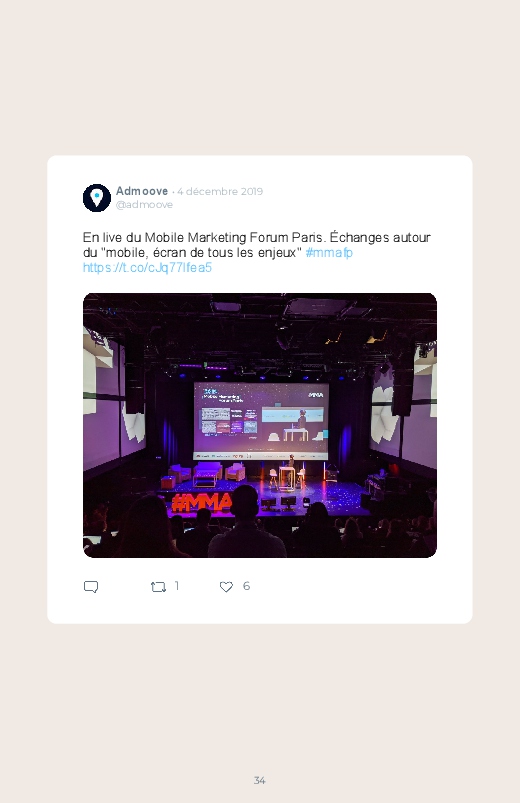
Task: Open the #mmafp hashtag link
Action: pos(329,252)
